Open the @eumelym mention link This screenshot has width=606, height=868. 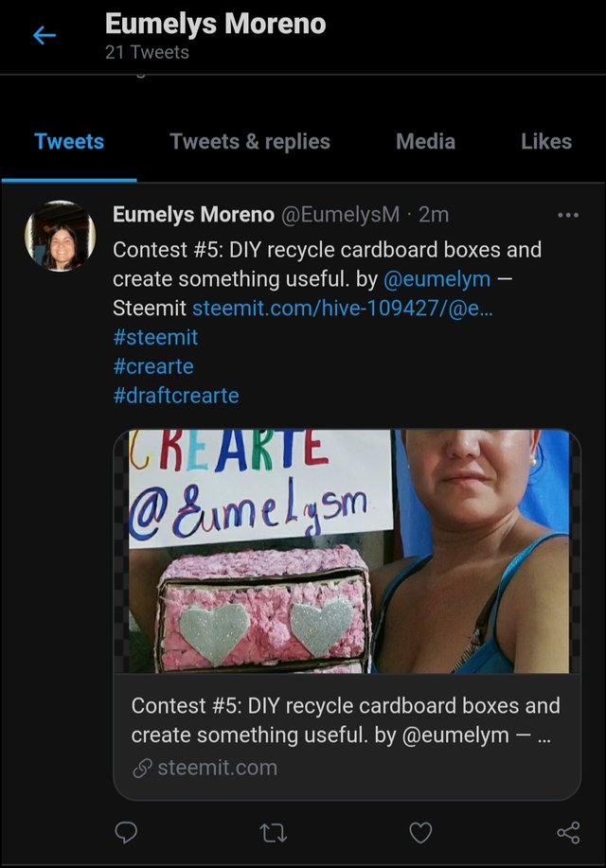point(437,279)
